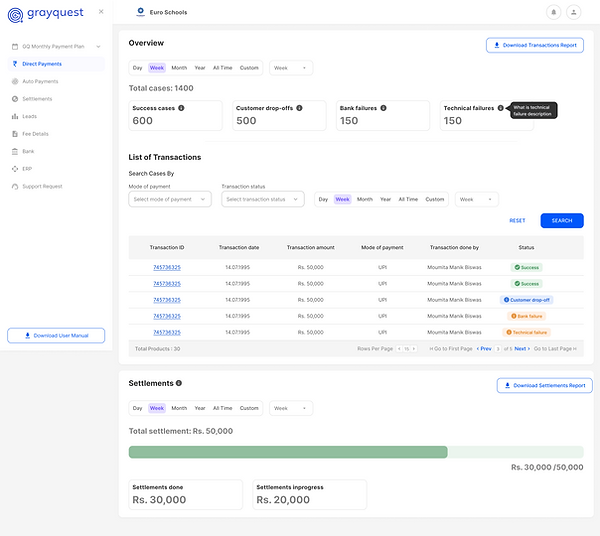This screenshot has height=536, width=600.
Task: Click the Customer drop-off status badge
Action: point(526,300)
